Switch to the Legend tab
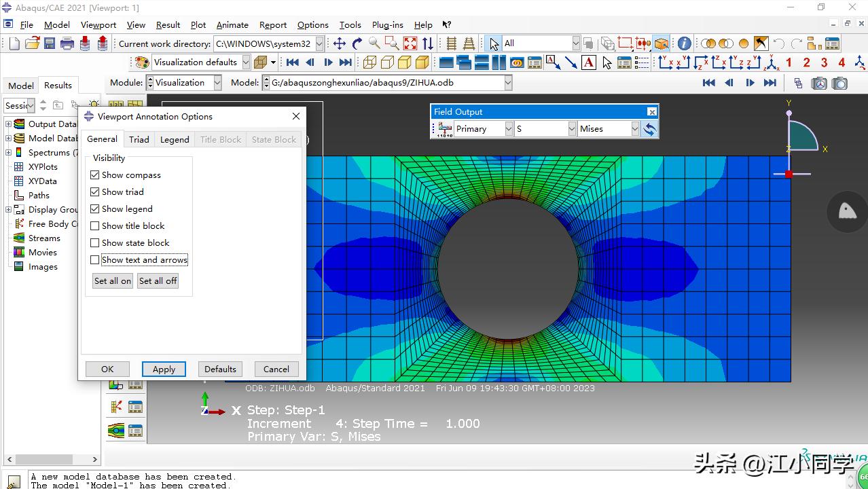The image size is (868, 489). click(x=175, y=139)
